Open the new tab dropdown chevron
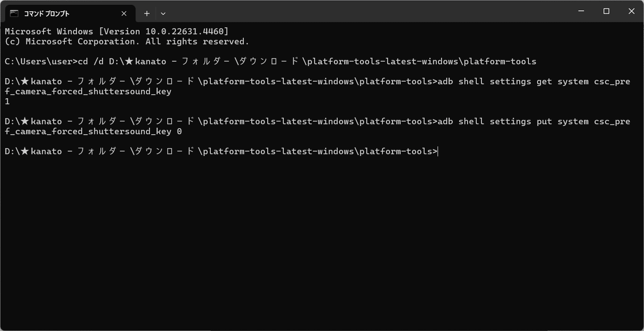 pyautogui.click(x=163, y=13)
